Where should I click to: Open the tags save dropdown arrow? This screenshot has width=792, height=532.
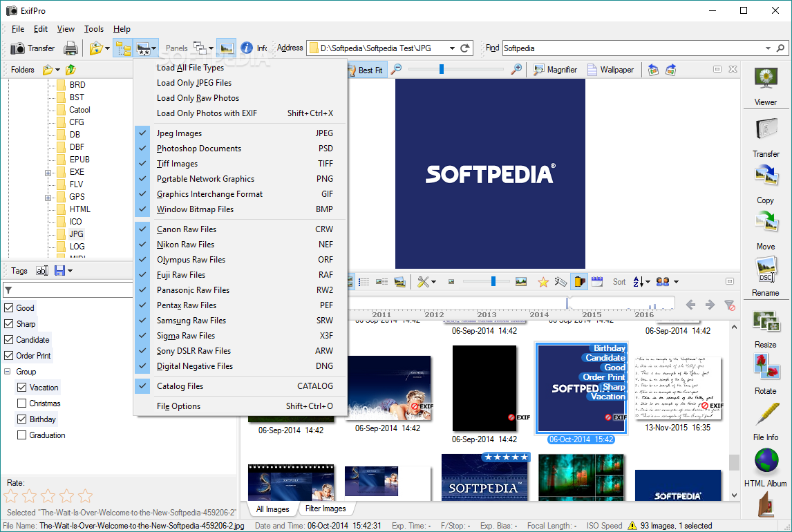coord(70,271)
